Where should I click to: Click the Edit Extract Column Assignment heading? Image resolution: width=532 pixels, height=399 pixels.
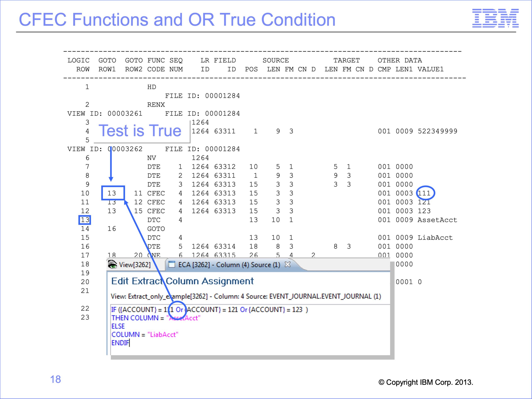[x=182, y=281]
